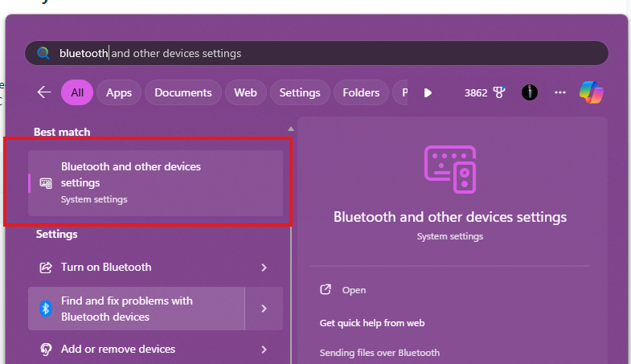Switch to the Web filter tab
The image size is (631, 364).
[x=245, y=92]
